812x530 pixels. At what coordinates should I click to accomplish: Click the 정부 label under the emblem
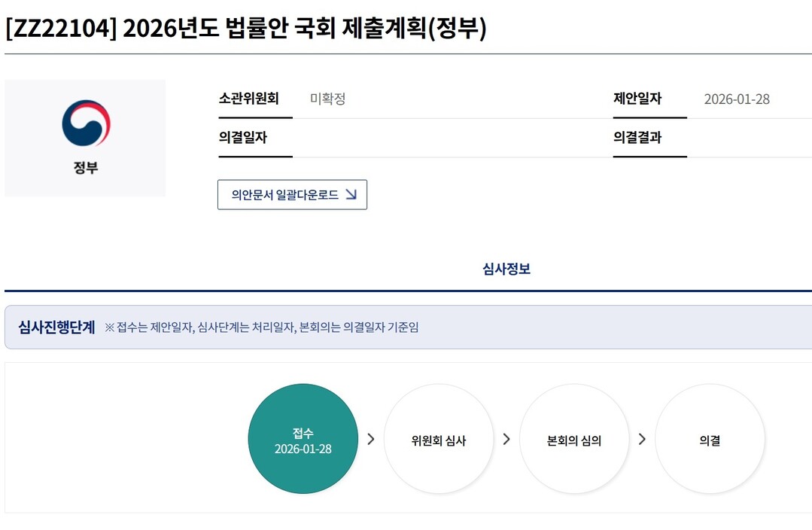coord(86,168)
